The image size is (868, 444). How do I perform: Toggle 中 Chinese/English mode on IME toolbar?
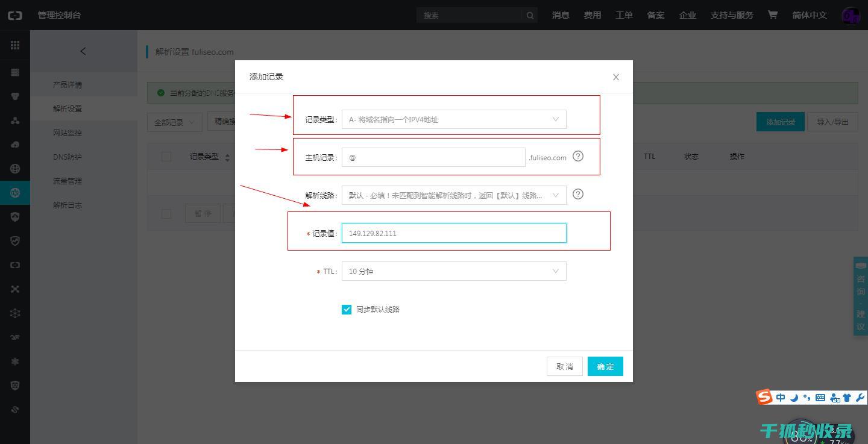(781, 397)
